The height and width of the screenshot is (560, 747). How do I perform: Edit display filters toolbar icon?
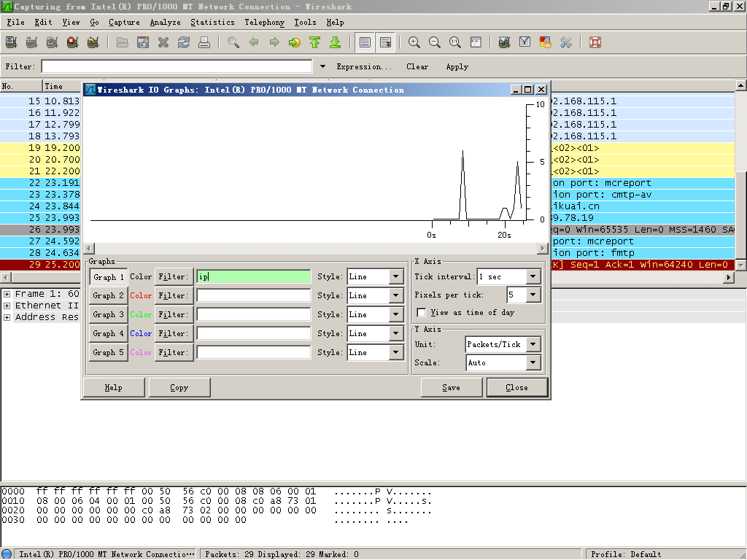point(525,42)
